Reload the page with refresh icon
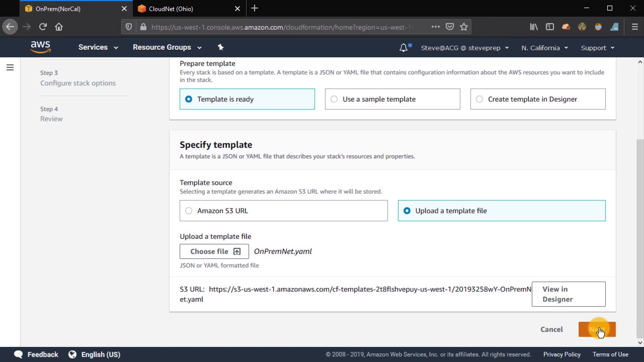Image resolution: width=644 pixels, height=362 pixels. (x=43, y=27)
